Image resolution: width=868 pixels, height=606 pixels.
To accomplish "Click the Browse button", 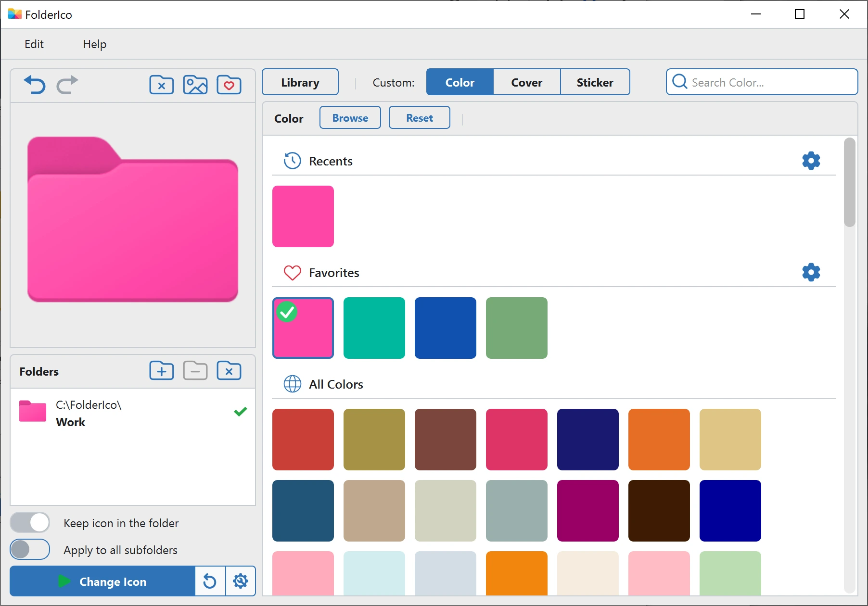I will click(x=350, y=118).
